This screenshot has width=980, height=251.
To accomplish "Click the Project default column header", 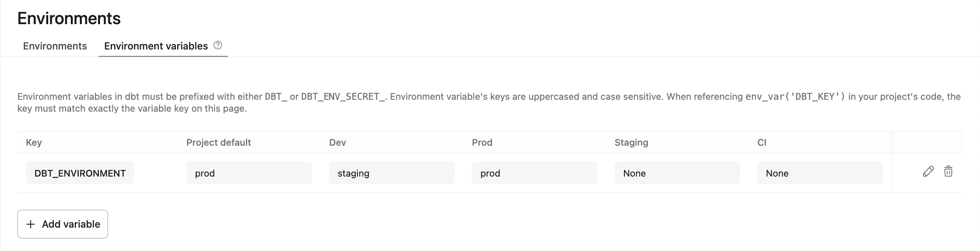I will (218, 143).
